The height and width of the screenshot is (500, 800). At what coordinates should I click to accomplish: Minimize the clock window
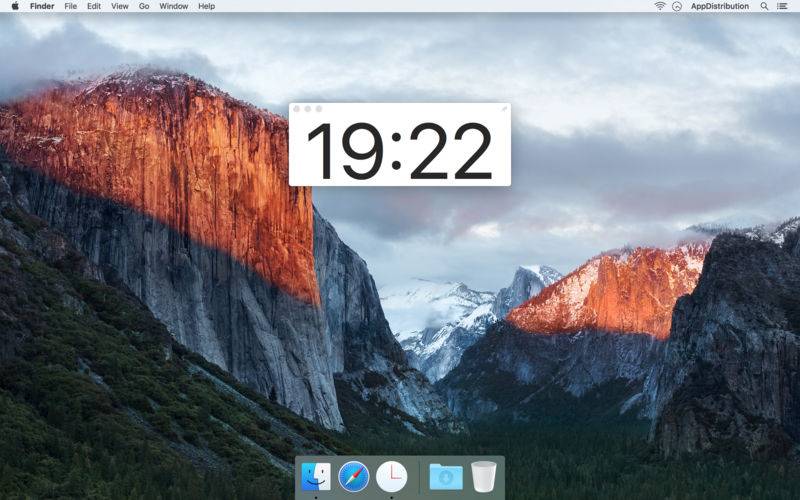308,109
